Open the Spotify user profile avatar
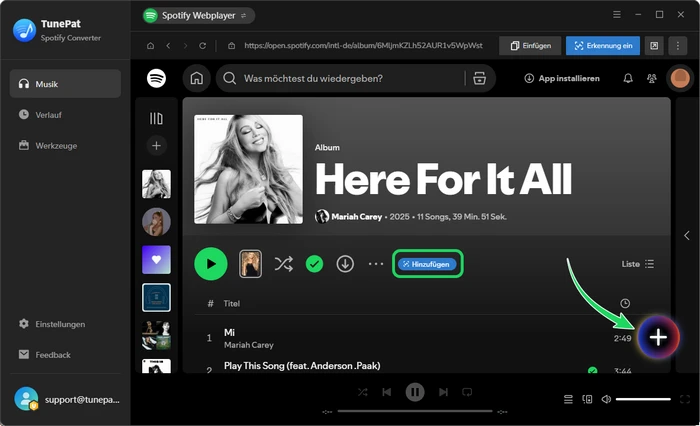 [x=680, y=78]
